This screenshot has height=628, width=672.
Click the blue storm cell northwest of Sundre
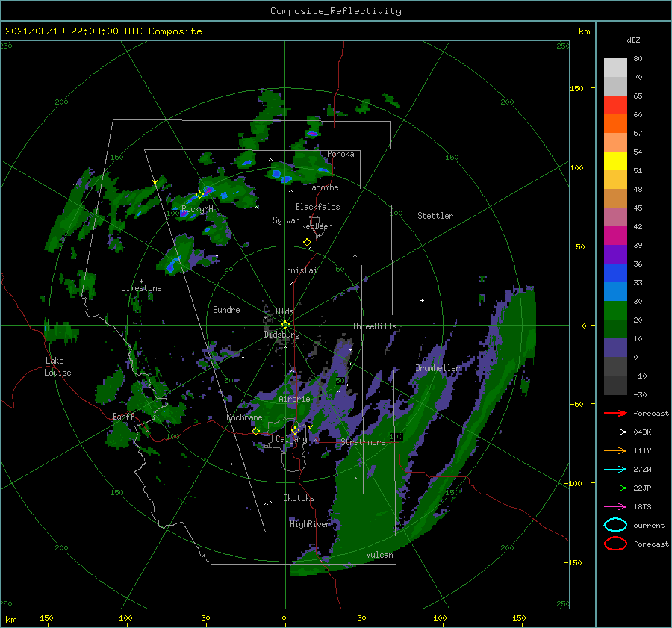pyautogui.click(x=172, y=264)
